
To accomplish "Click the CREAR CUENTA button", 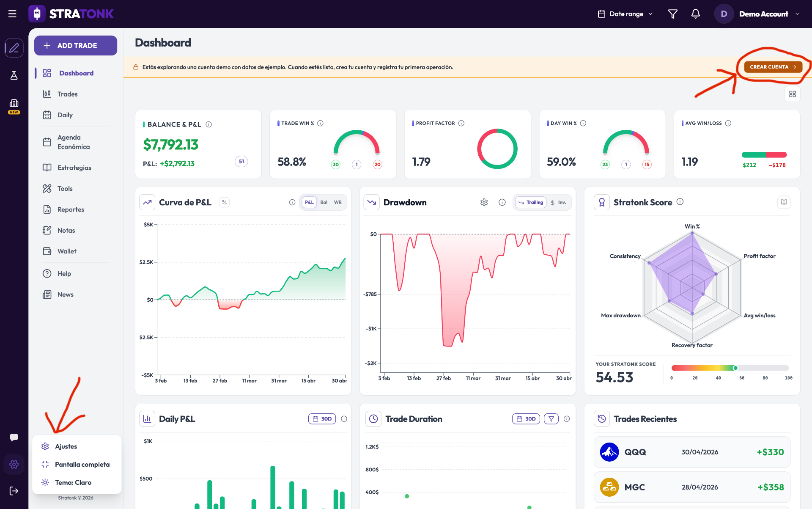I will pos(773,67).
